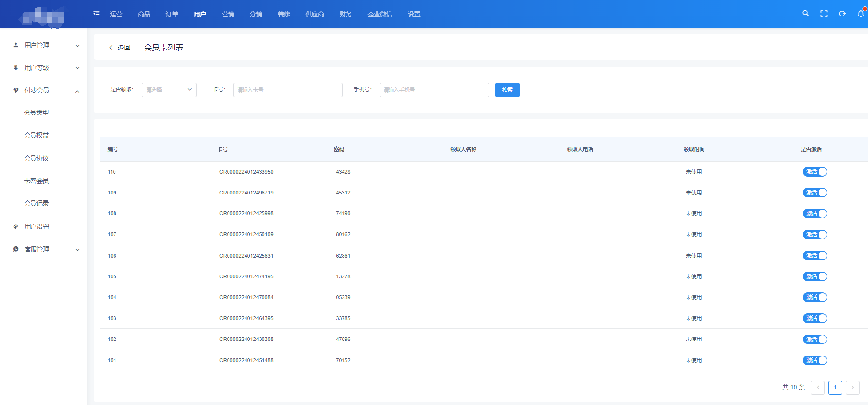
Task: Open 会员协议 in the sidebar
Action: pos(36,158)
